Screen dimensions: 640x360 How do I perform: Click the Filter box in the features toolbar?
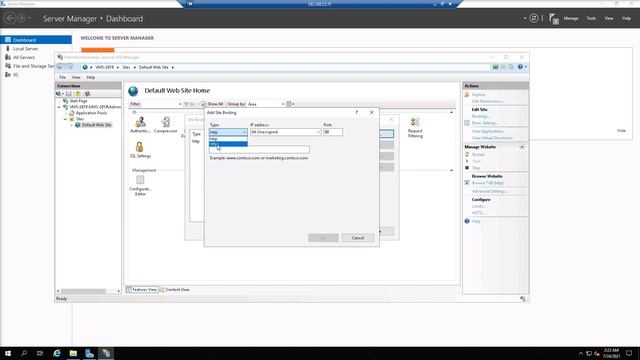pyautogui.click(x=160, y=104)
